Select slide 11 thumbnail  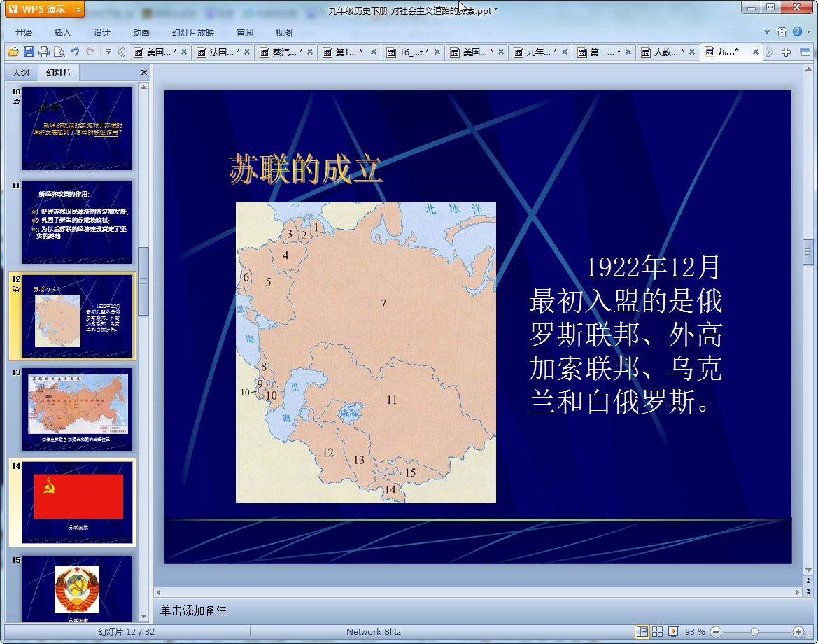[x=77, y=223]
